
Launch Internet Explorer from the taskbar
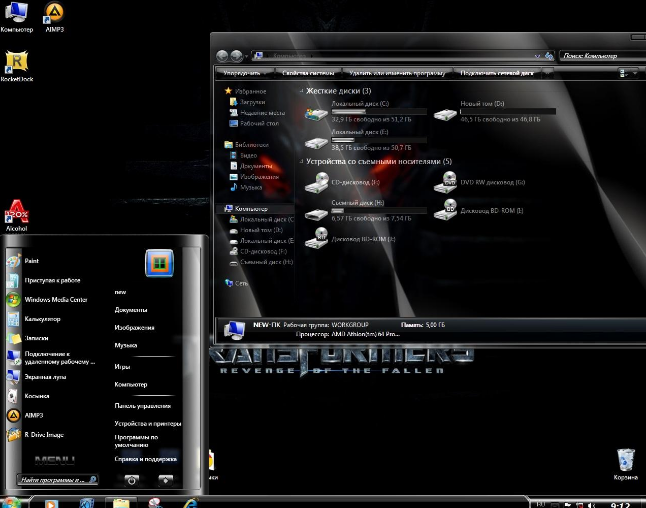pos(190,503)
